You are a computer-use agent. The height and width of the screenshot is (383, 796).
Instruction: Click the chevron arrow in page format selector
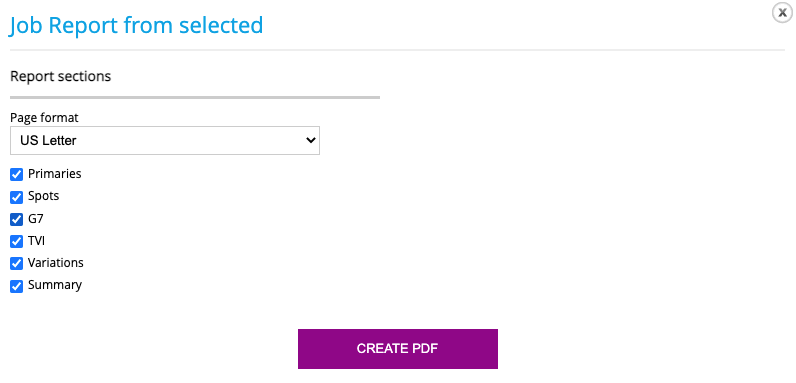tap(310, 140)
